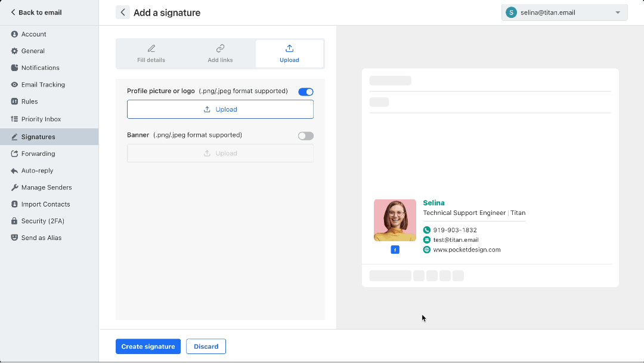Disable the Profile picture or logo toggle
This screenshot has height=363, width=644.
pos(305,92)
